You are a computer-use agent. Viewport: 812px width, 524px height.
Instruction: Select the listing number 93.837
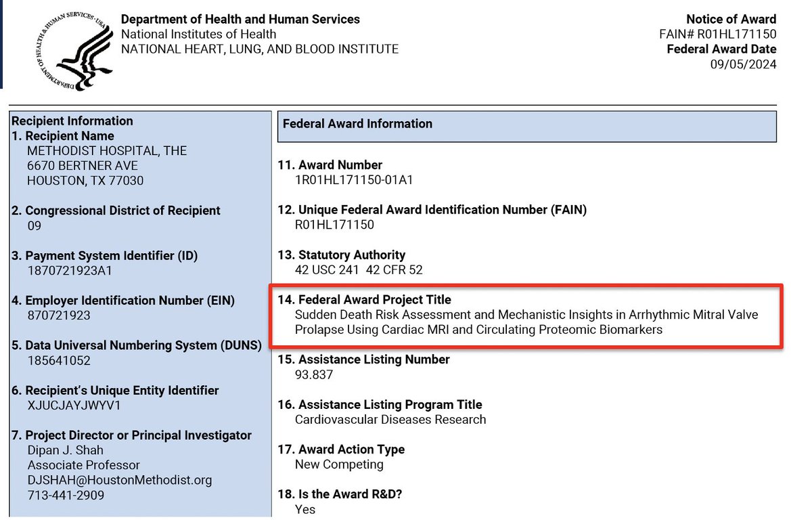coord(314,374)
